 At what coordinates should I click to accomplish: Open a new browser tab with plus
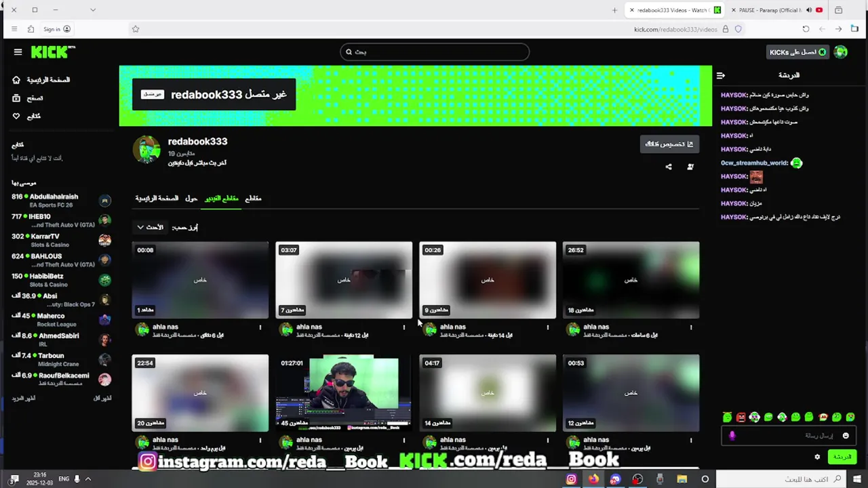tap(614, 10)
